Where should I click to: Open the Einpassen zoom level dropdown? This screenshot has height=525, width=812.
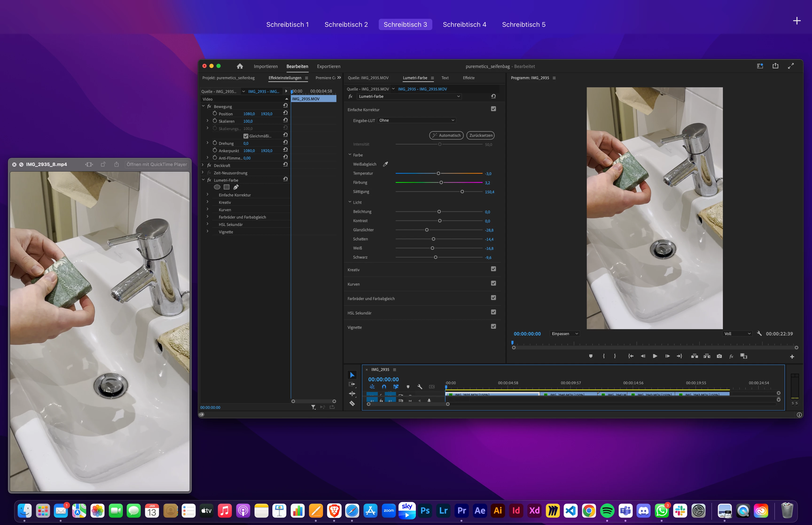coord(565,334)
